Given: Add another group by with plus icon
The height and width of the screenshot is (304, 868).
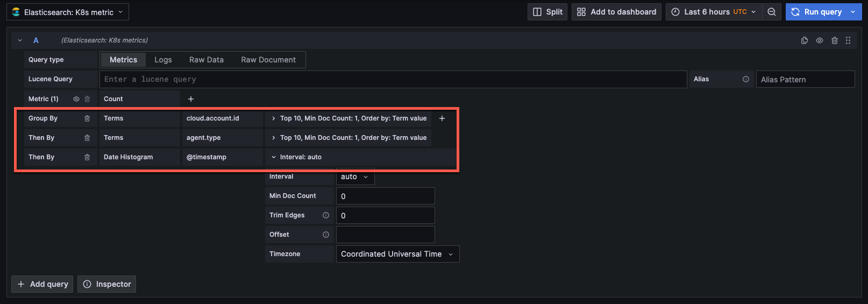Looking at the screenshot, I should tap(442, 118).
